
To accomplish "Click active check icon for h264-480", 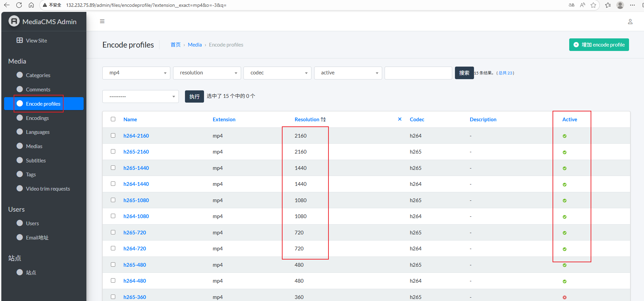I will (564, 281).
